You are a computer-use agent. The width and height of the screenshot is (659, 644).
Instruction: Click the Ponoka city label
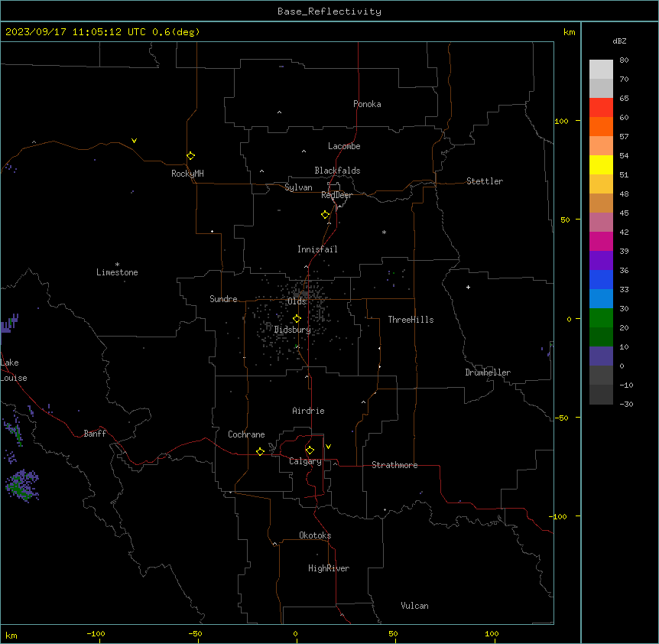coord(367,104)
